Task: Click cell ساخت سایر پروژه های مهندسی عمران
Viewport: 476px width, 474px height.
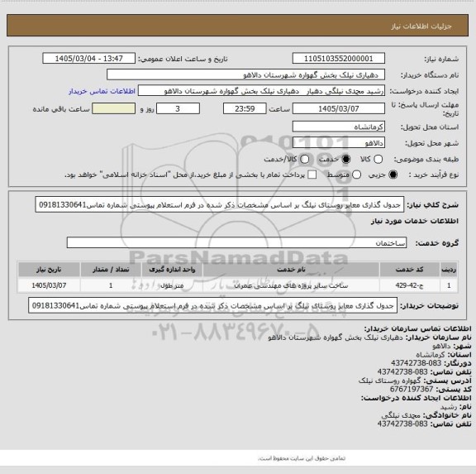Action: (291, 285)
